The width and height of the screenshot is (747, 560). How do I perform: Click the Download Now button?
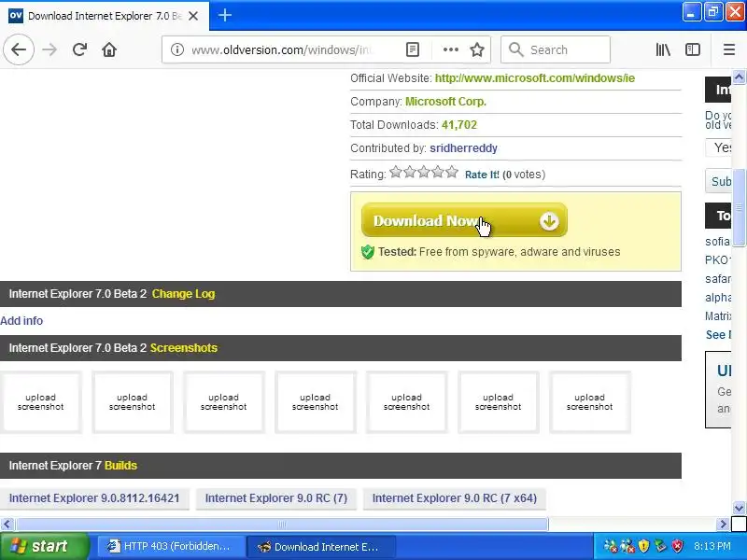click(464, 220)
